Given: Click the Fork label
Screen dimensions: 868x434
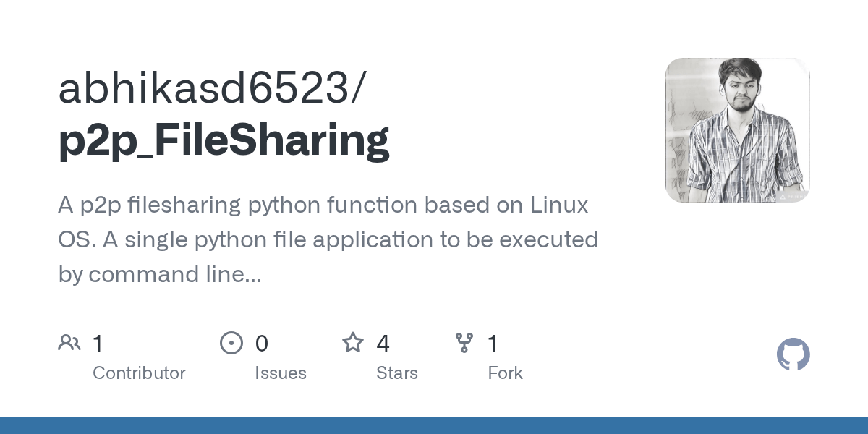Looking at the screenshot, I should coord(505,373).
